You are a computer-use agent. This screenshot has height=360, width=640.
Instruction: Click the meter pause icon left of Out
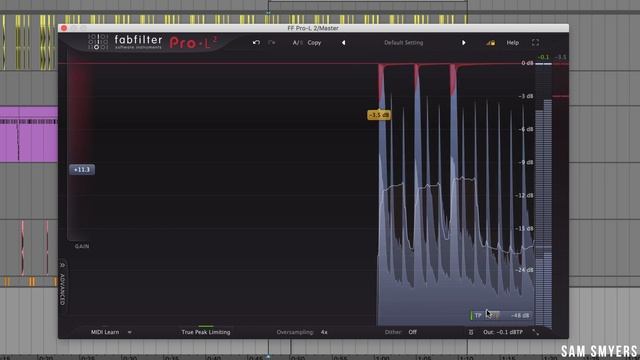[471, 332]
